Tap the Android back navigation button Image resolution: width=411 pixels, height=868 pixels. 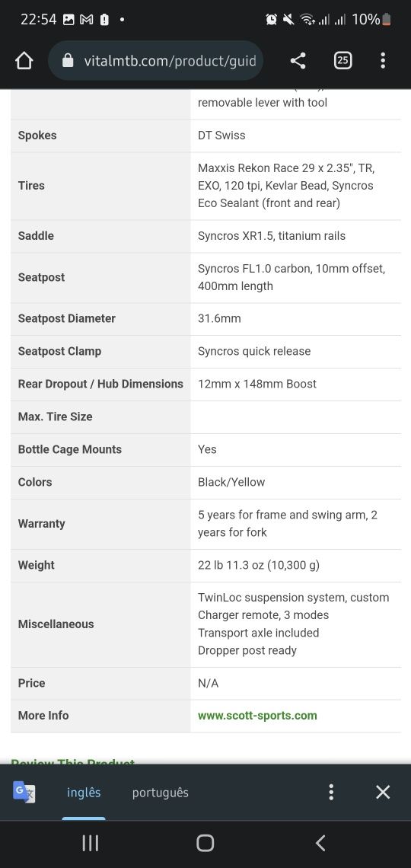(x=320, y=843)
